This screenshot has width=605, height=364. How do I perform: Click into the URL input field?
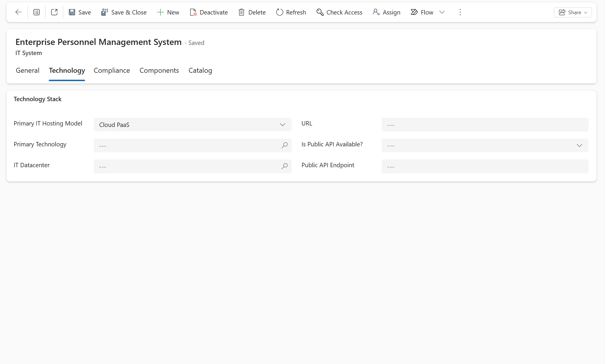pyautogui.click(x=485, y=125)
